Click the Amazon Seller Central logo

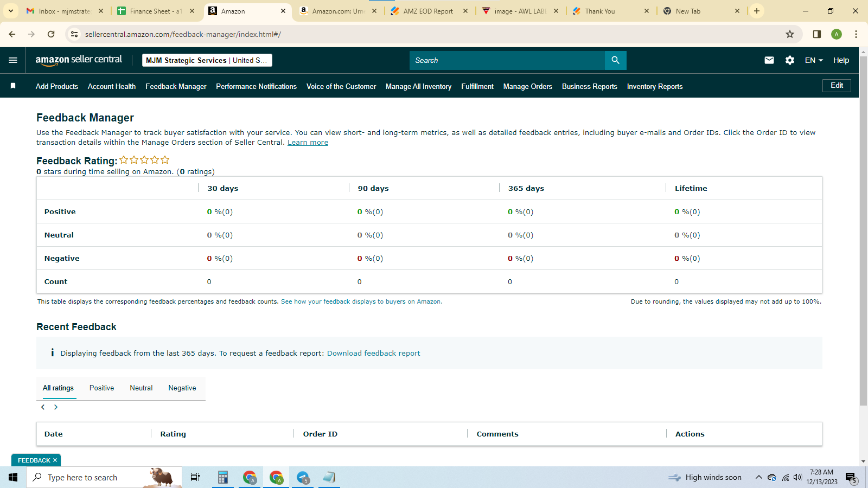tap(79, 60)
